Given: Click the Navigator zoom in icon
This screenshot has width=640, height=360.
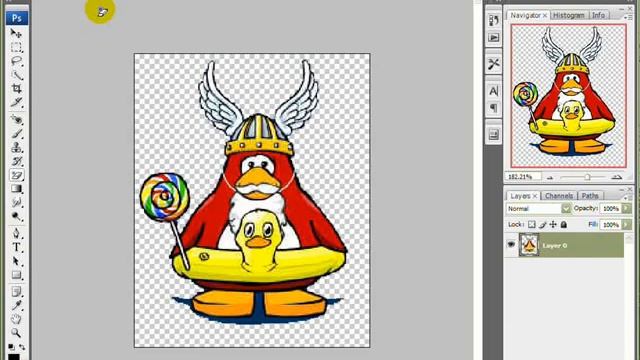Looking at the screenshot, I should [x=617, y=177].
